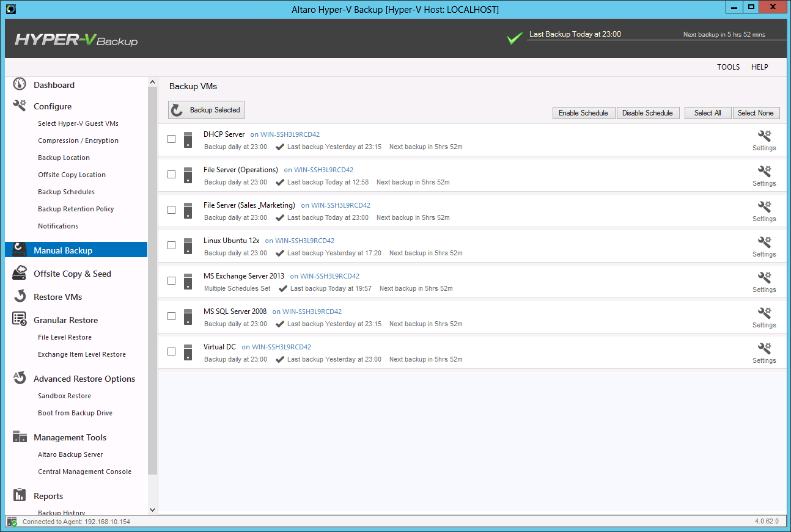
Task: Open Backup Location settings
Action: [x=64, y=158]
